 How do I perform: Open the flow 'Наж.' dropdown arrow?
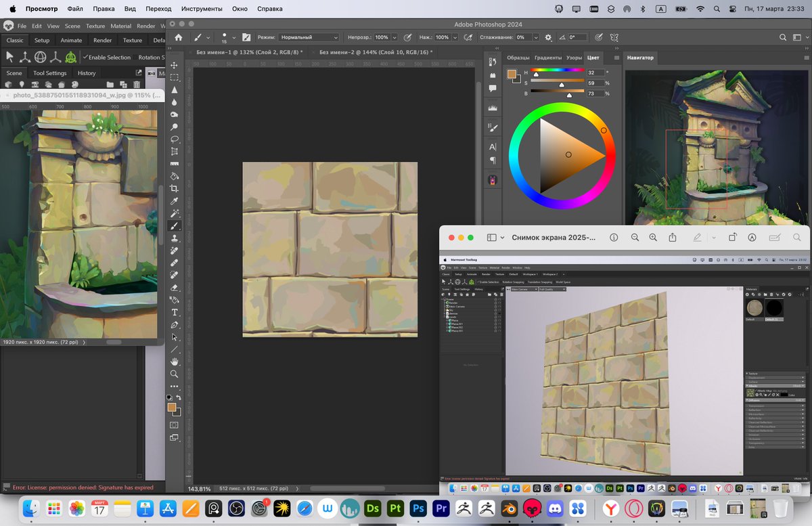coord(454,37)
